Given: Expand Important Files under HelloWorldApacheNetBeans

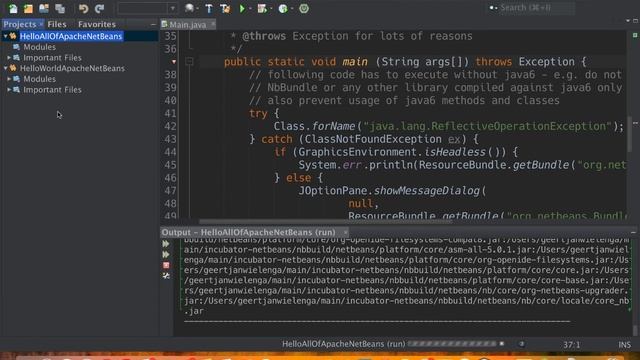Looking at the screenshot, I should 9,89.
